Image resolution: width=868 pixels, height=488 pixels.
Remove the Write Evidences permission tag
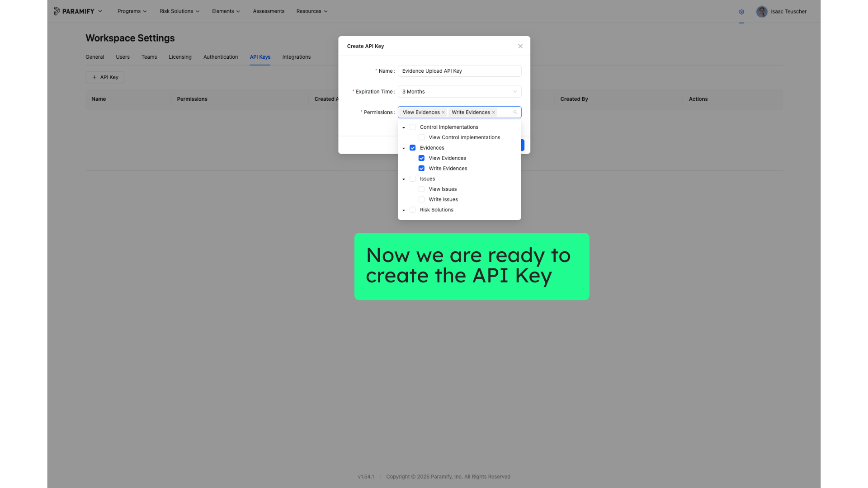point(493,113)
